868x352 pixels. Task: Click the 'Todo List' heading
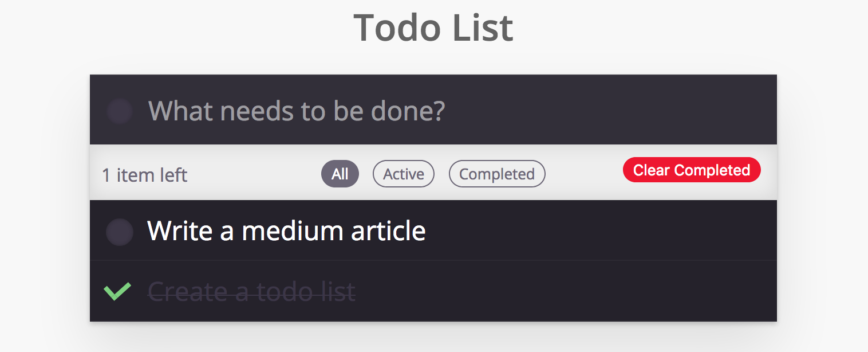tap(433, 27)
